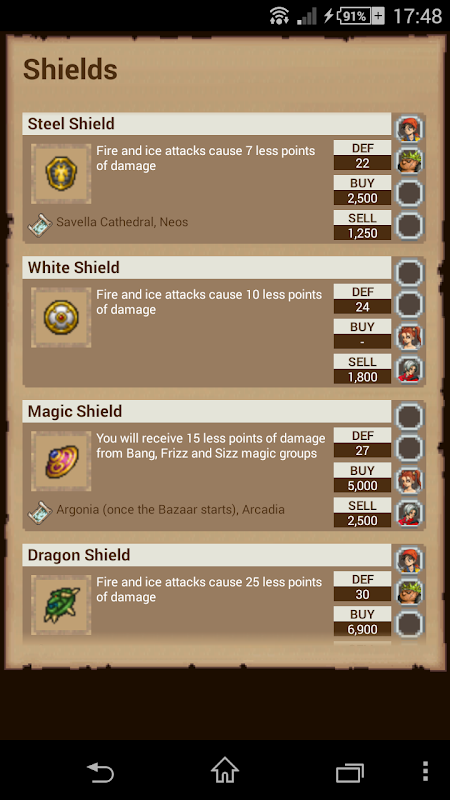The height and width of the screenshot is (800, 450).
Task: Select Jessica portrait beside Magic Shield BUY
Action: [x=410, y=481]
